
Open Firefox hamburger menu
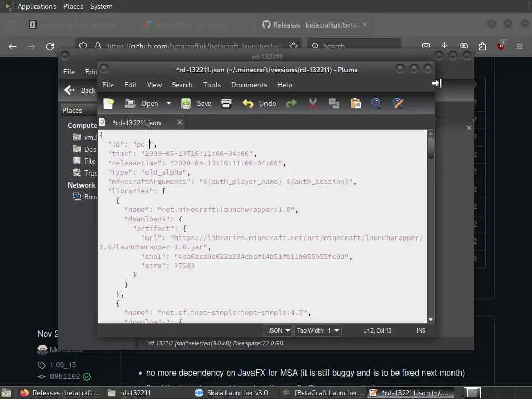[520, 46]
